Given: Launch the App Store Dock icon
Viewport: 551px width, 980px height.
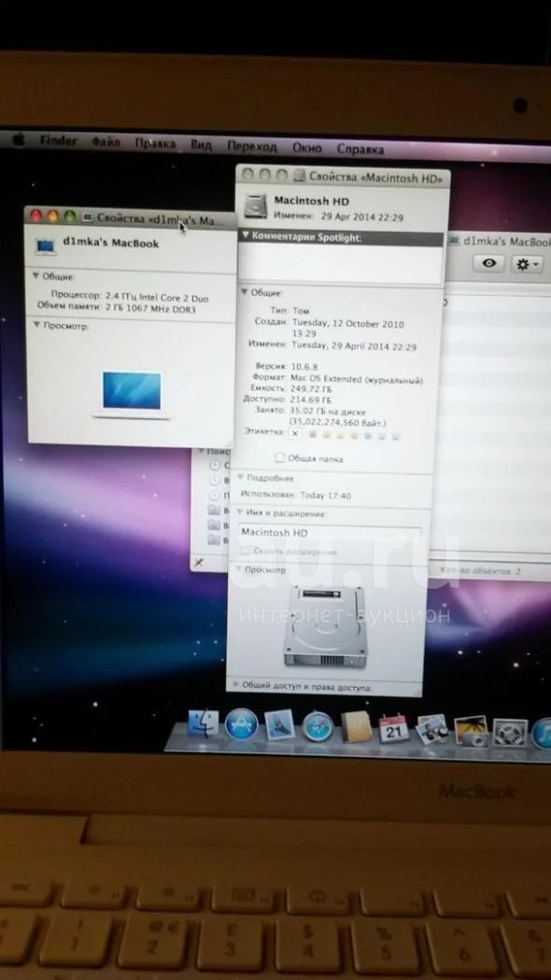Looking at the screenshot, I should click(x=242, y=725).
